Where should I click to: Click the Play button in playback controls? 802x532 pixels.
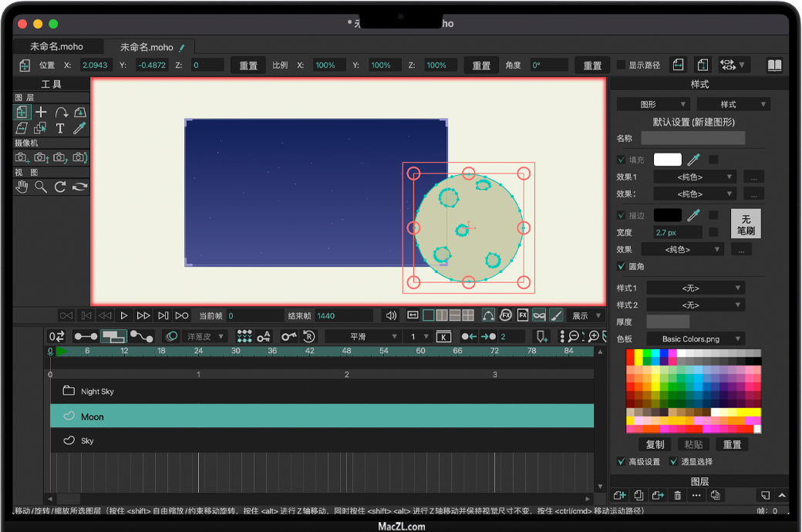tap(124, 315)
